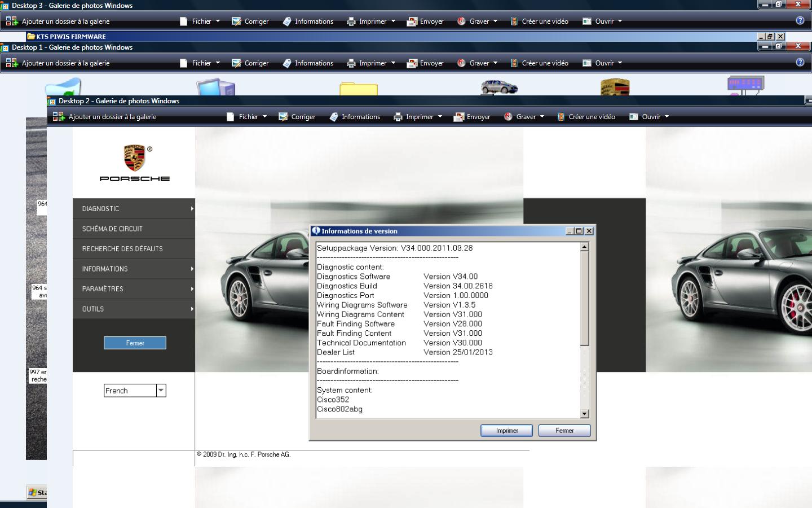Image resolution: width=812 pixels, height=508 pixels.
Task: Open Ouvrir menu in the Desktop 2 toolbar
Action: (x=648, y=117)
